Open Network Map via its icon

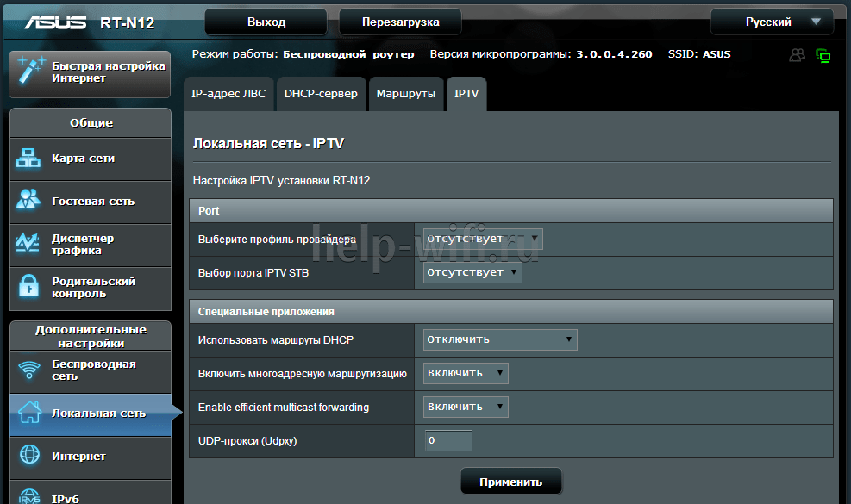coord(29,159)
